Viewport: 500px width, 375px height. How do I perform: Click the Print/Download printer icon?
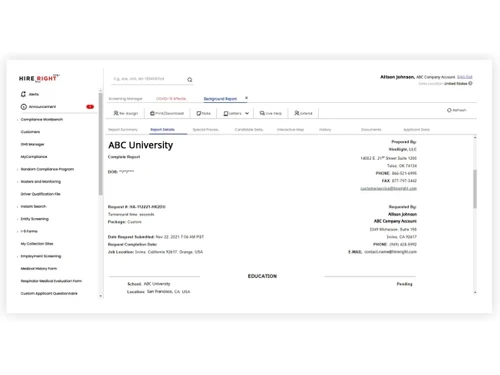152,113
